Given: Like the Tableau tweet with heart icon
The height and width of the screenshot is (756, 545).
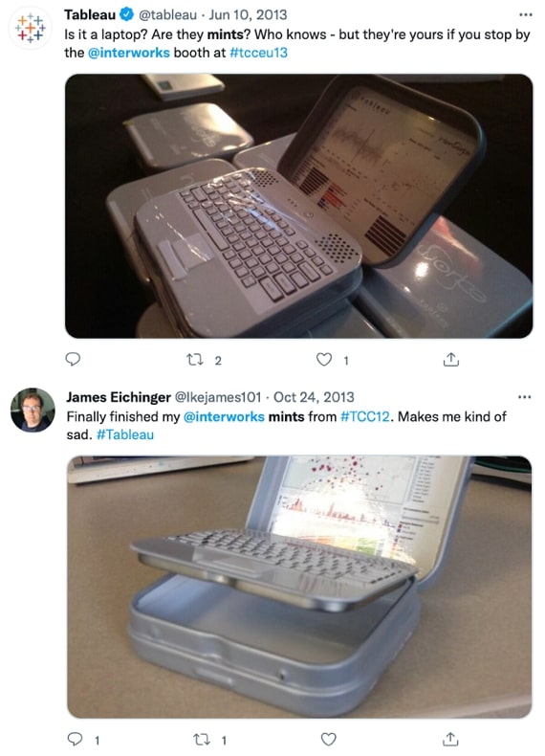Looking at the screenshot, I should 324,359.
